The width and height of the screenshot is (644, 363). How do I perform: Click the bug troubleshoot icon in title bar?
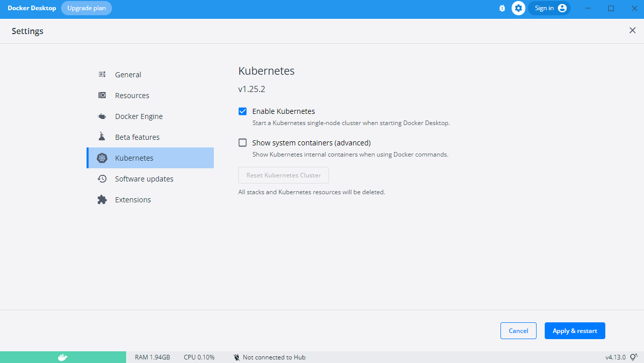click(x=502, y=8)
